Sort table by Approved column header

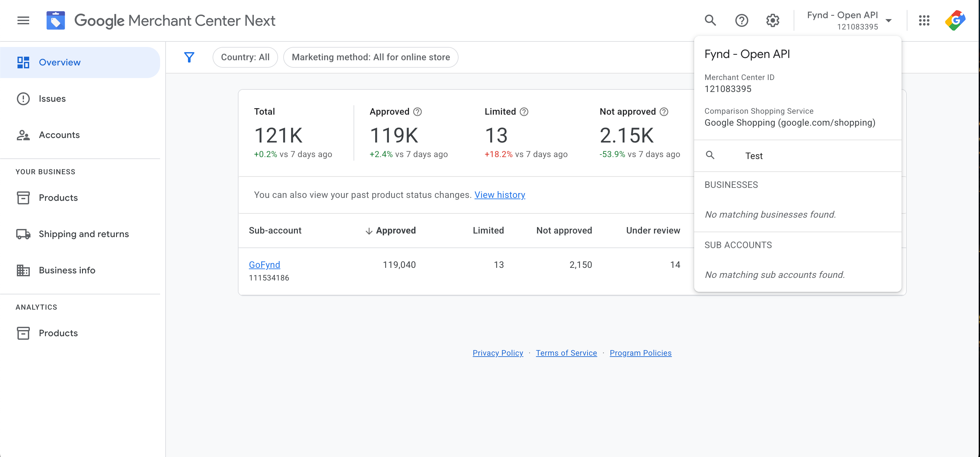click(395, 231)
